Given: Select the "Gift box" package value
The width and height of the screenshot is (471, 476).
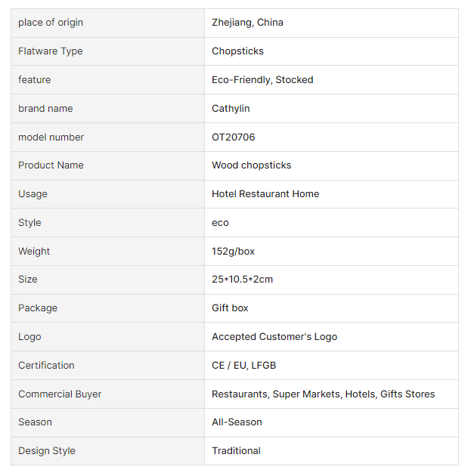Looking at the screenshot, I should click(x=230, y=308).
